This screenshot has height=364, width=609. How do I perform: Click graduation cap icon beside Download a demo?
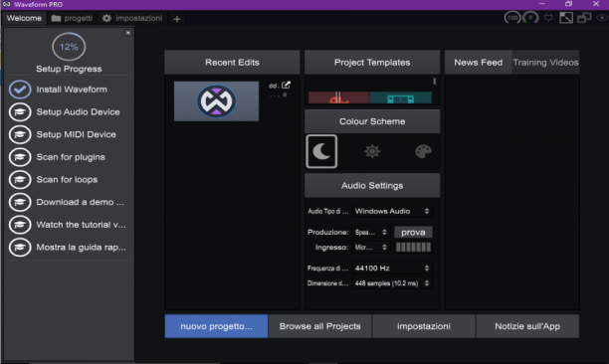[20, 202]
